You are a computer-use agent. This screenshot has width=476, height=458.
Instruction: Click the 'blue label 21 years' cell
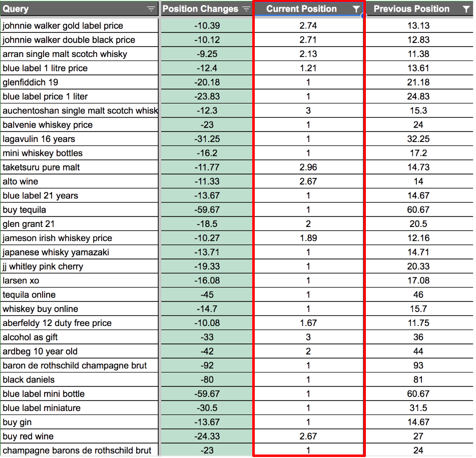point(80,195)
